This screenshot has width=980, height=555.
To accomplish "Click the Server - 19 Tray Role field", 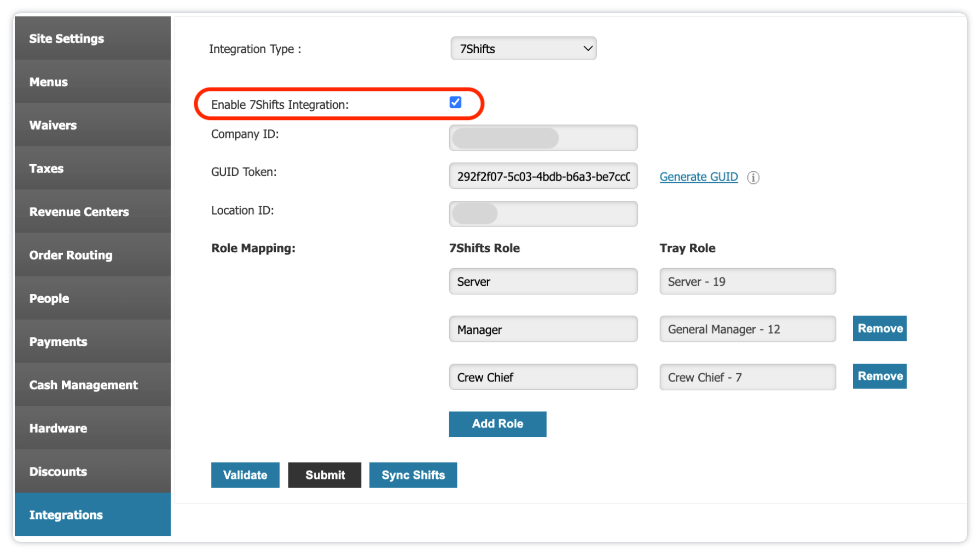I will pyautogui.click(x=747, y=281).
